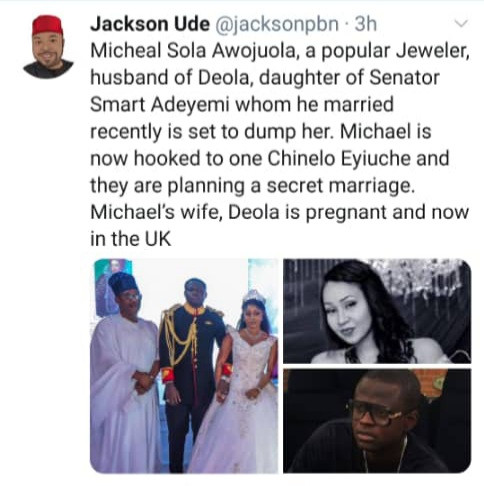The height and width of the screenshot is (486, 484).
Task: Click the groom in military-style uniform
Action: [x=193, y=373]
